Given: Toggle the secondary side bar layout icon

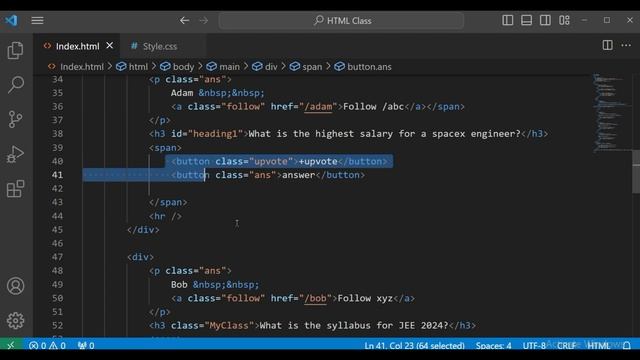Looking at the screenshot, I should click(545, 20).
